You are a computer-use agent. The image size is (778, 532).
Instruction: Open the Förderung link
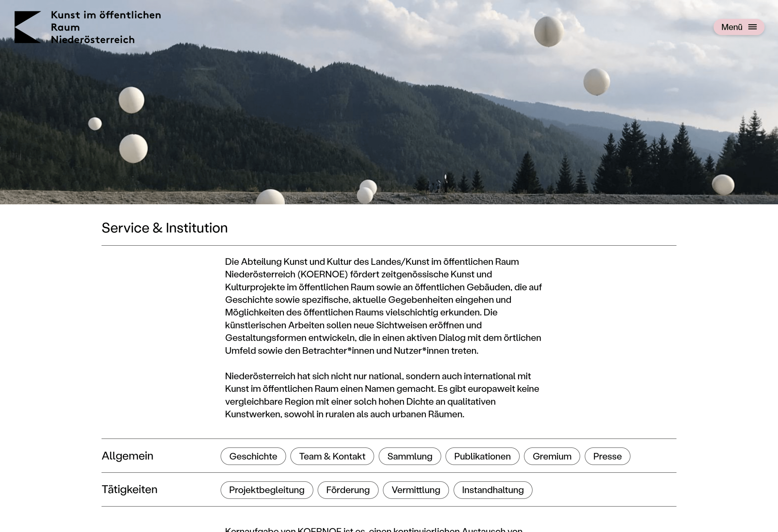coord(347,490)
